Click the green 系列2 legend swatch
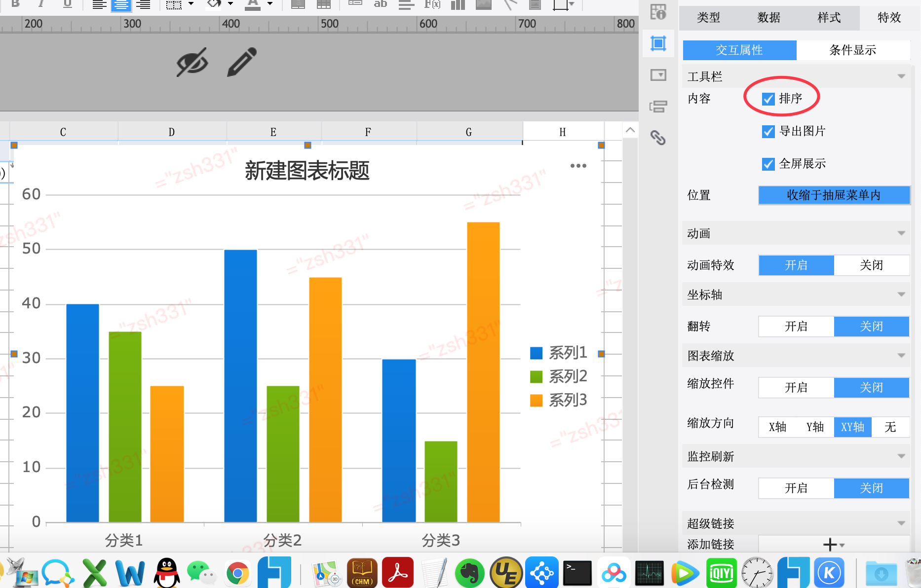 (537, 377)
